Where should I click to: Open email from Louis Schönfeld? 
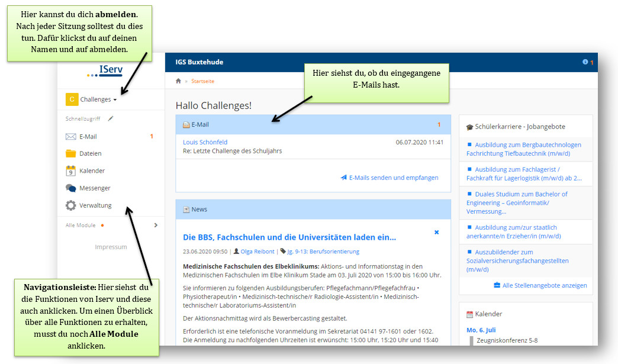(205, 142)
